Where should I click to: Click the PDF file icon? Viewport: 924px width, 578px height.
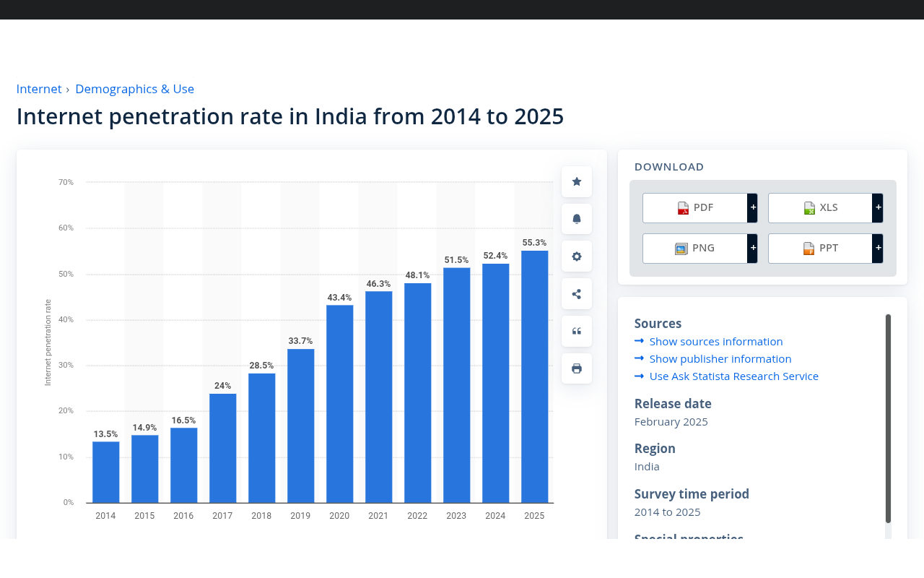click(683, 208)
